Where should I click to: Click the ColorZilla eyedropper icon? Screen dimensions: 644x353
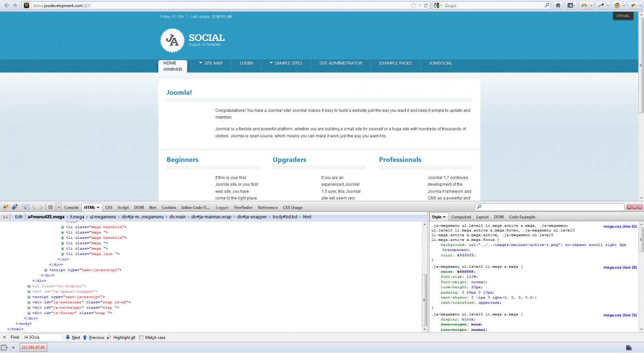coord(601,6)
